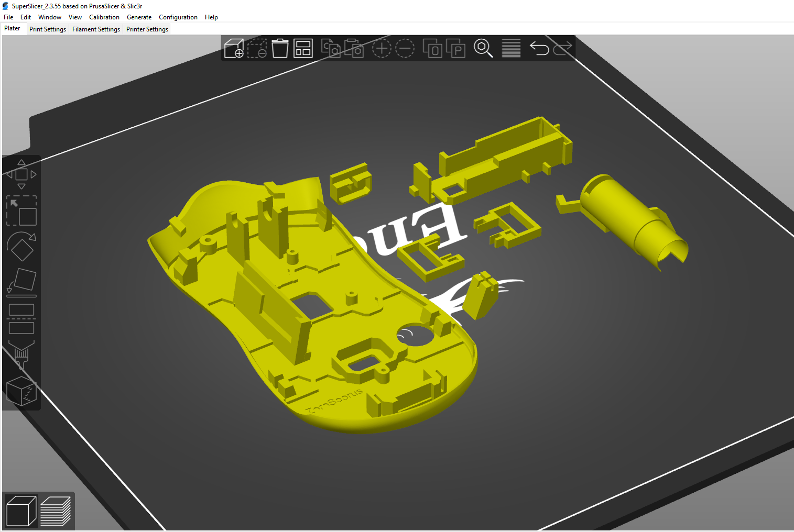The width and height of the screenshot is (794, 532).
Task: Switch to 3D editor view
Action: coord(21,511)
